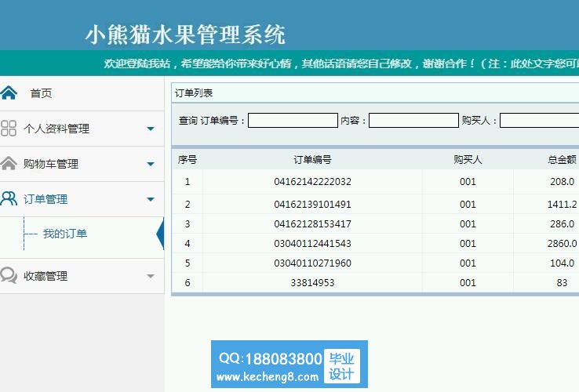This screenshot has height=392, width=579.
Task: Click the home icon beside 首页
Action: (9, 93)
